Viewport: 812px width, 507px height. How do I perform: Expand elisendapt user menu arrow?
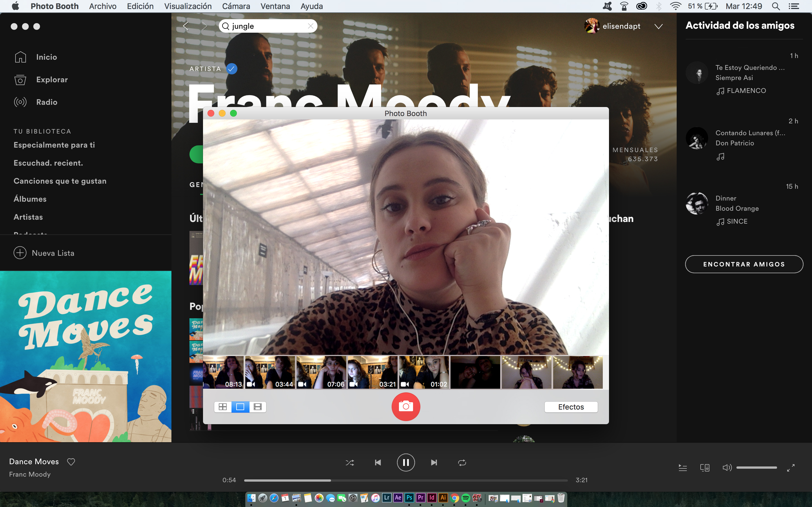[659, 26]
